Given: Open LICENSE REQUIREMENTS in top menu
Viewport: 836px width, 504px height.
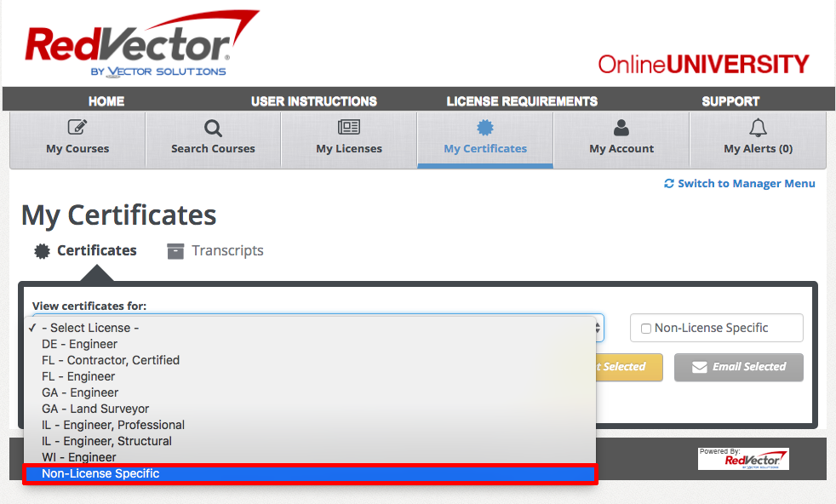Looking at the screenshot, I should coord(522,101).
